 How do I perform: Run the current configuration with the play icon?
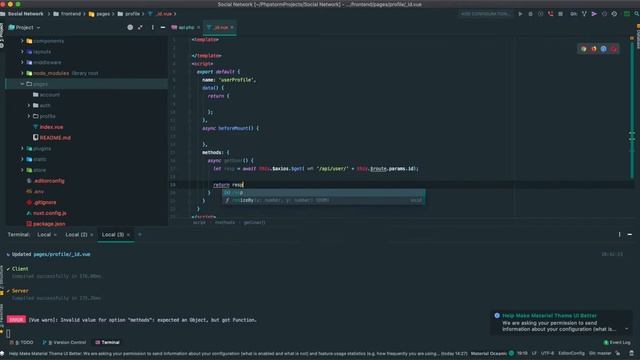tap(520, 14)
